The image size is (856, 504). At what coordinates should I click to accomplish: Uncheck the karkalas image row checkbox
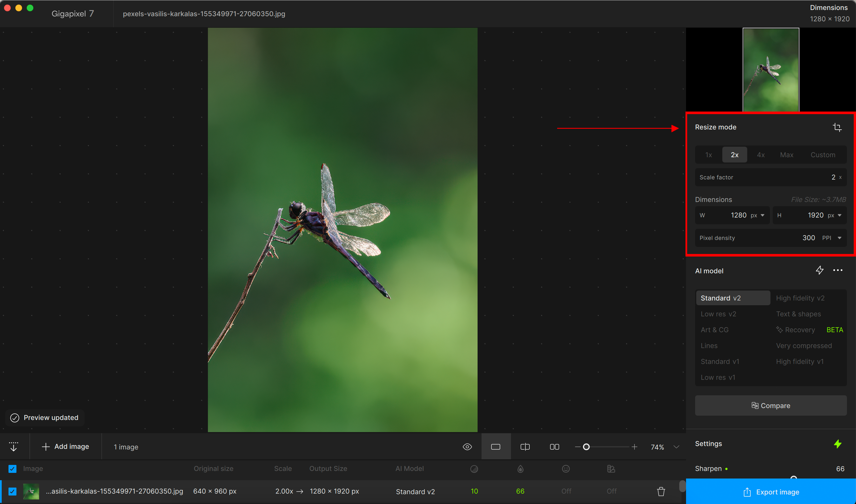coord(12,492)
